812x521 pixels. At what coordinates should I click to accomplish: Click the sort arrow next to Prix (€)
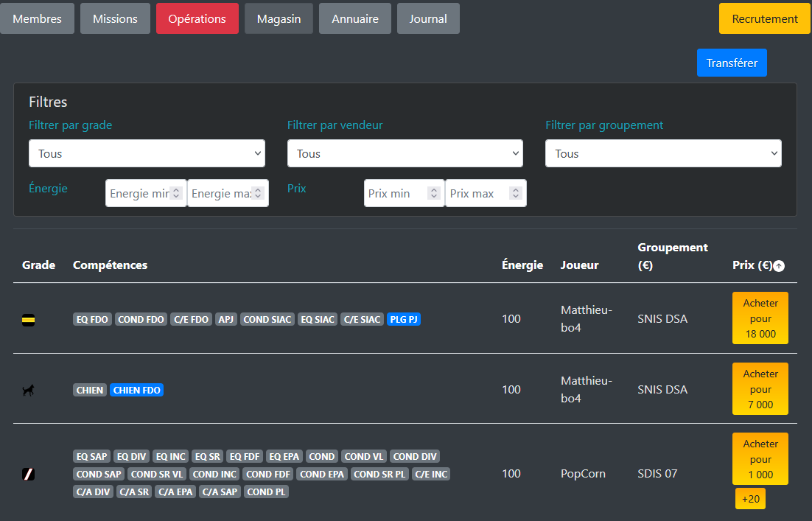pos(779,266)
